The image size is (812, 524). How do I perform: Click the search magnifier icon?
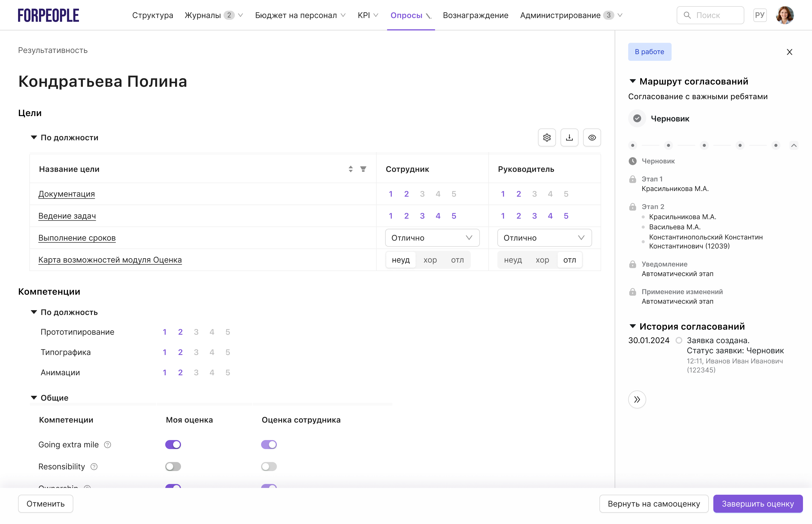coord(687,15)
